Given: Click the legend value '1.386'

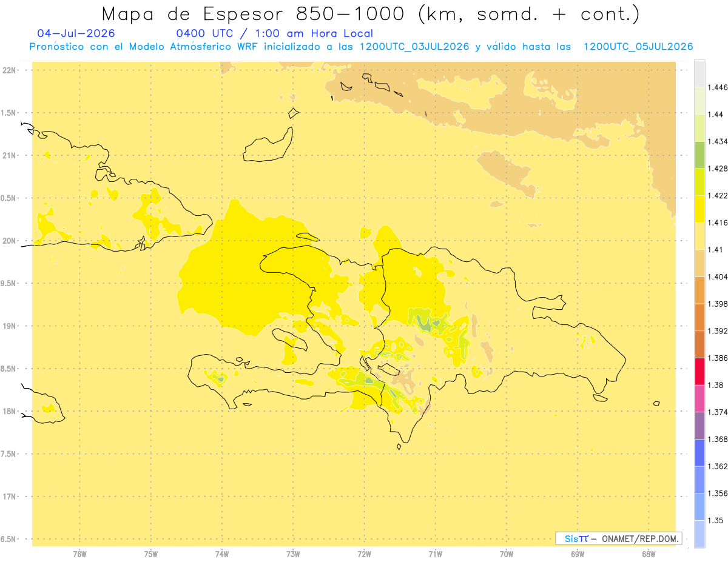Looking at the screenshot, I should pyautogui.click(x=718, y=358).
